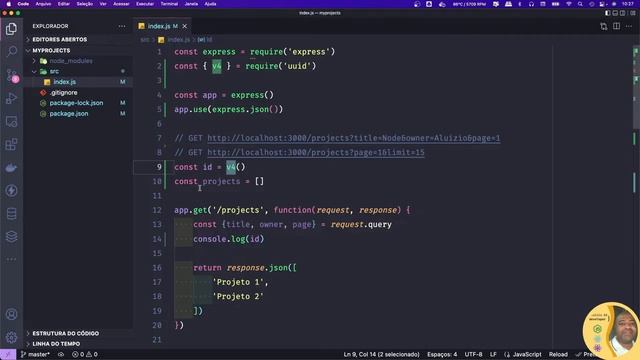Open Explorer views and more actions
Image resolution: width=640 pixels, height=360 pixels.
click(x=122, y=26)
